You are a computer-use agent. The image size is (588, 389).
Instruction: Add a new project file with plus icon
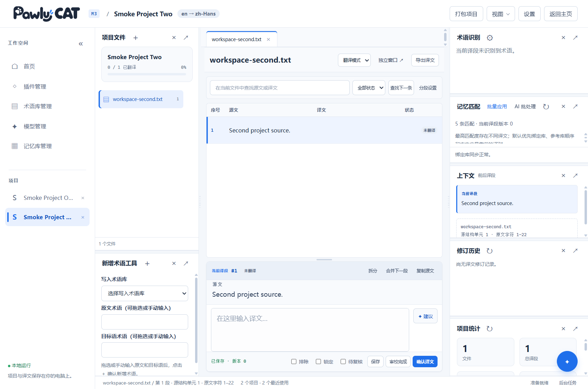pyautogui.click(x=136, y=38)
